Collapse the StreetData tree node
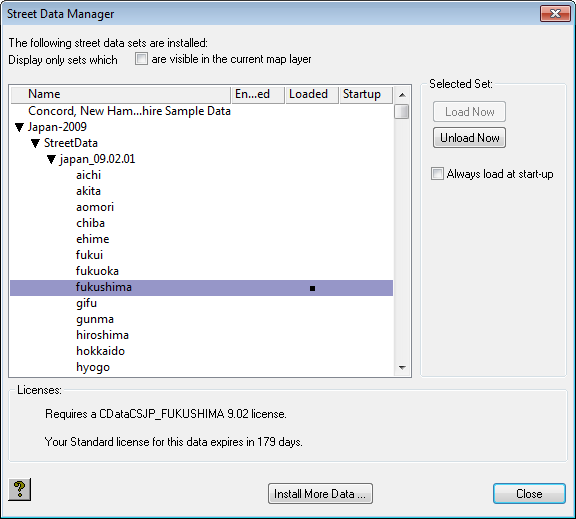 click(35, 143)
